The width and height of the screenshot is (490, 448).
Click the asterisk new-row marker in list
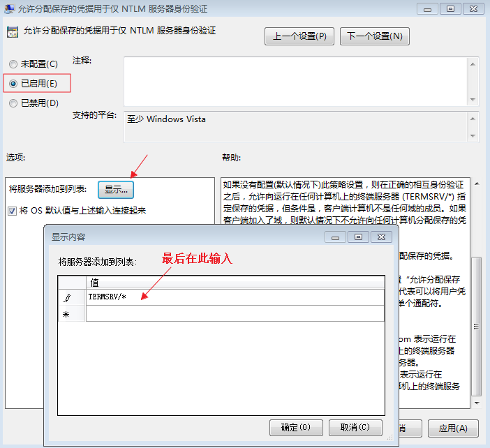click(x=68, y=314)
